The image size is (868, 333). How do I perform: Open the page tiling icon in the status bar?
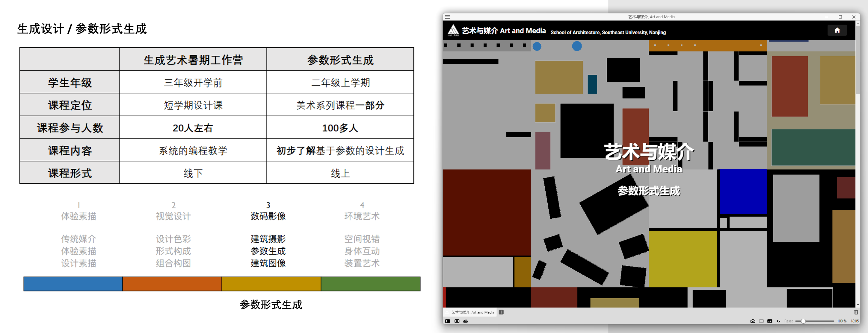[457, 321]
